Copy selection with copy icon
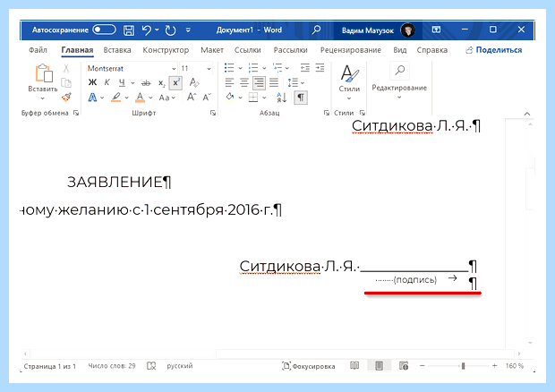 66,83
